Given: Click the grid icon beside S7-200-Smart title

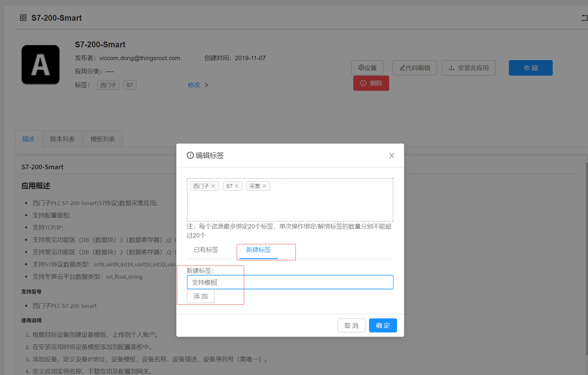Looking at the screenshot, I should click(x=23, y=18).
